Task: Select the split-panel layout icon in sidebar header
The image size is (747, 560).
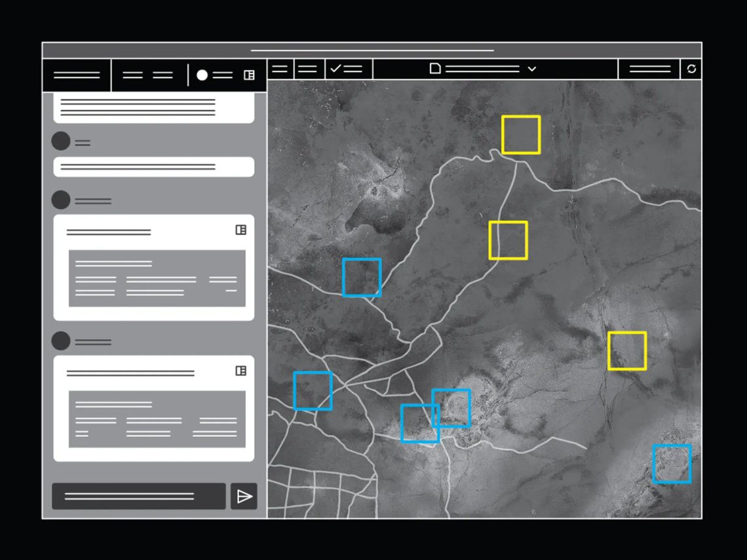Action: tap(248, 75)
